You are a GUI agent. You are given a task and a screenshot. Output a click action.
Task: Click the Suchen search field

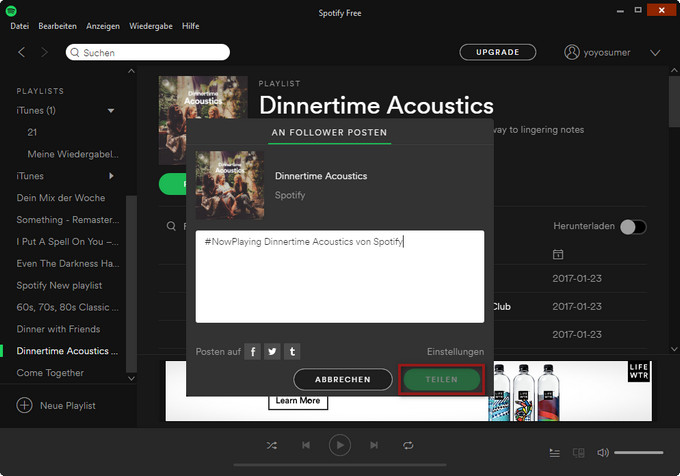148,52
